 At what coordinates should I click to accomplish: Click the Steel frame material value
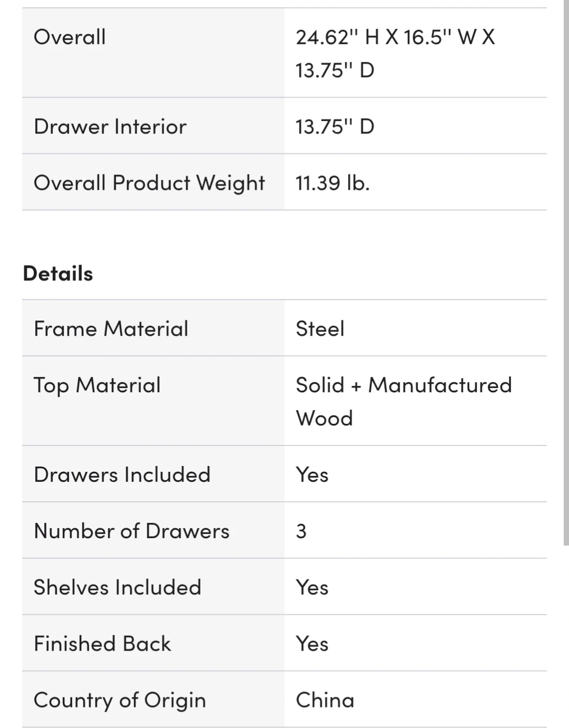pos(320,329)
